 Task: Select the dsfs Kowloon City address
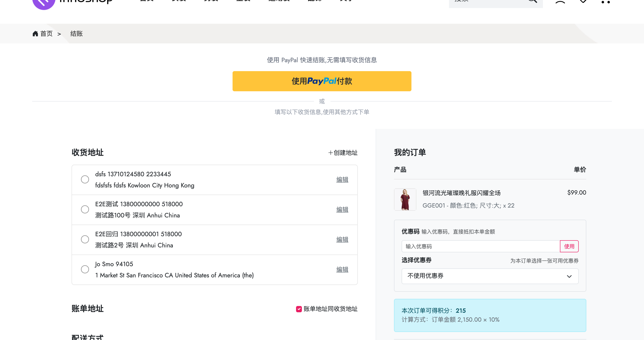(x=85, y=179)
